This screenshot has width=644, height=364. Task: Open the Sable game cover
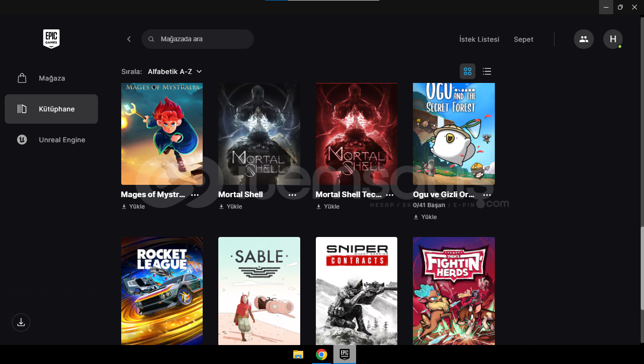[x=259, y=291]
